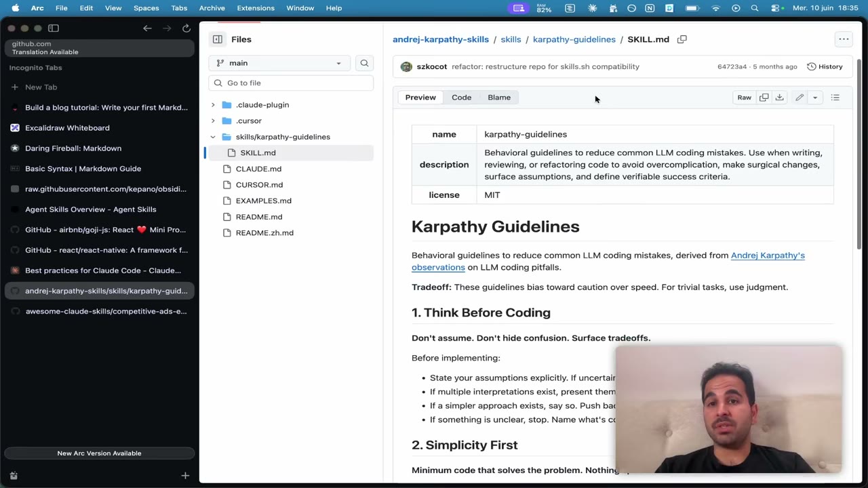
Task: Switch to Best practices for Claude Code tab
Action: [x=99, y=270]
